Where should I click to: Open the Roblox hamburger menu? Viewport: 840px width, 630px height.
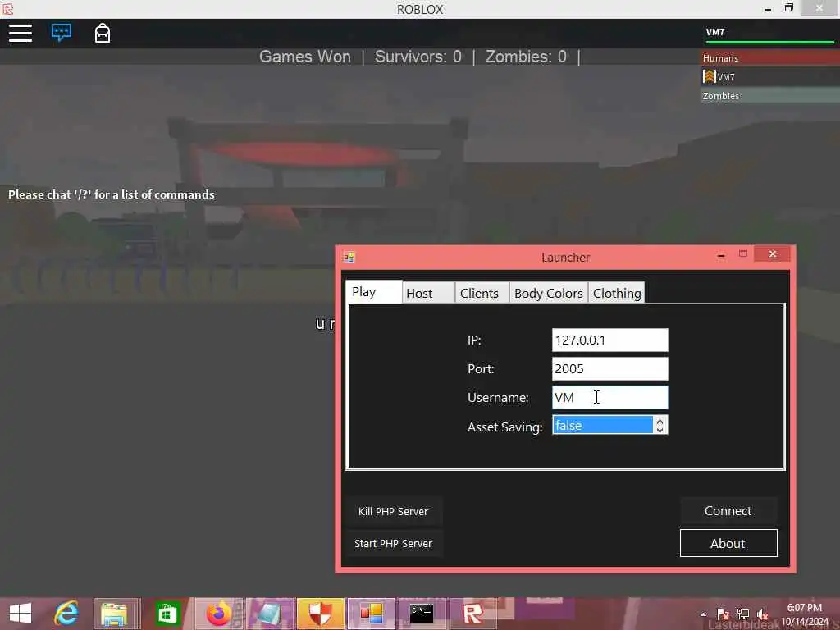(21, 33)
